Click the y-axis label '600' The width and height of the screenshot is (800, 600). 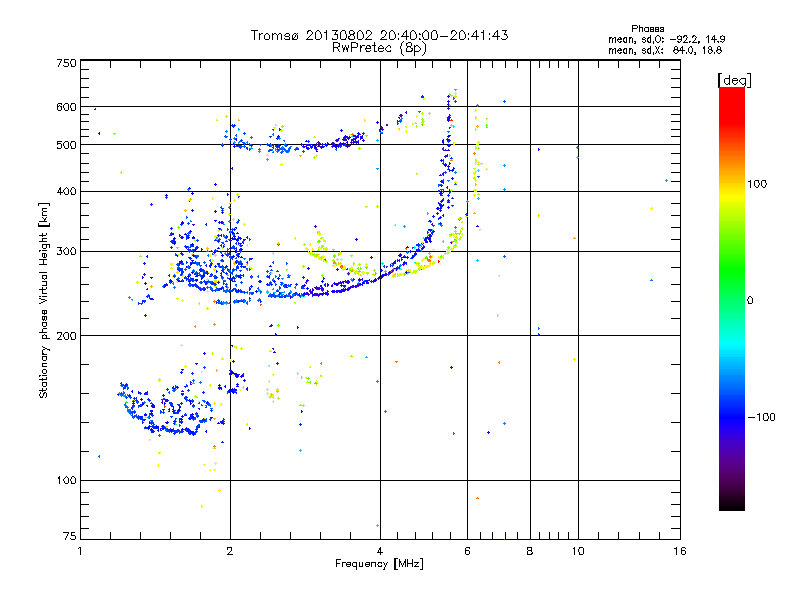pos(66,107)
